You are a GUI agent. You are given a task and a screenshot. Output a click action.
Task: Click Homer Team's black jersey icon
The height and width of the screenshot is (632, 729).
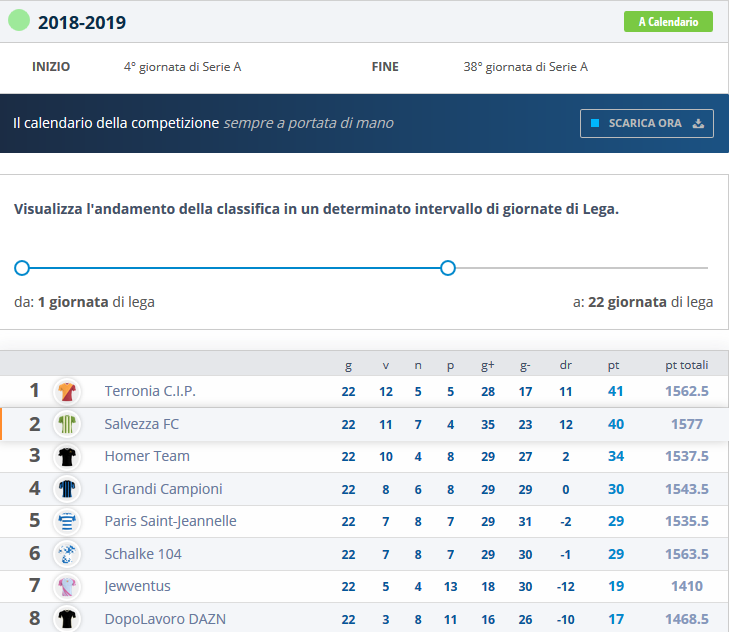coord(67,457)
